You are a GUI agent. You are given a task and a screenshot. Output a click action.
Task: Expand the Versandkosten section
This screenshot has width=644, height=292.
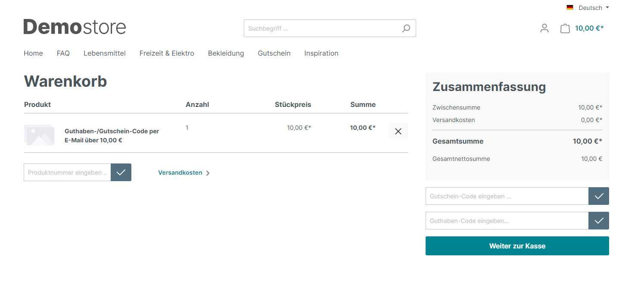[184, 173]
